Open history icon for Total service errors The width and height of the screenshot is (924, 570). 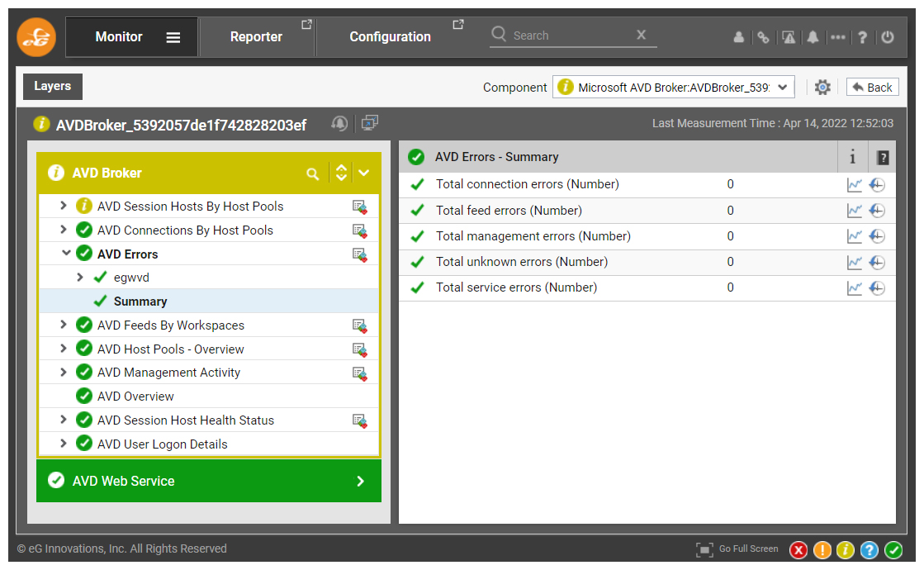(x=878, y=288)
